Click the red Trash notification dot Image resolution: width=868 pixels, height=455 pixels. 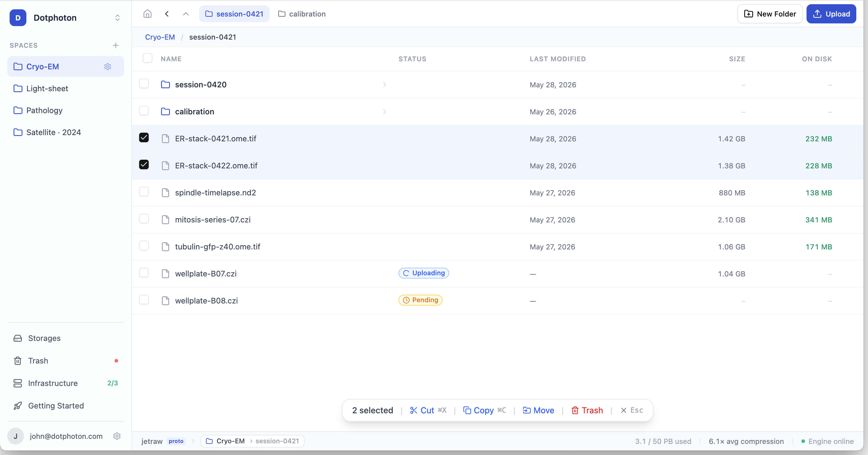tap(116, 360)
